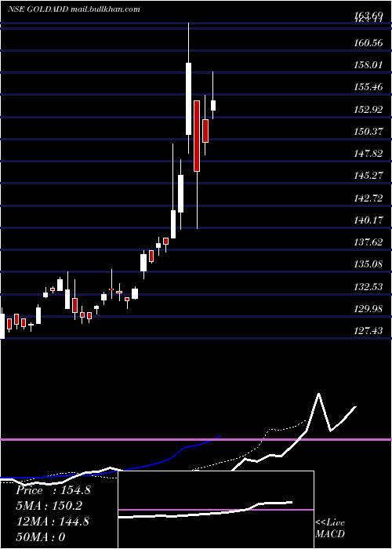Click the 150.37 price axis label
392x549 pixels.
click(x=368, y=132)
